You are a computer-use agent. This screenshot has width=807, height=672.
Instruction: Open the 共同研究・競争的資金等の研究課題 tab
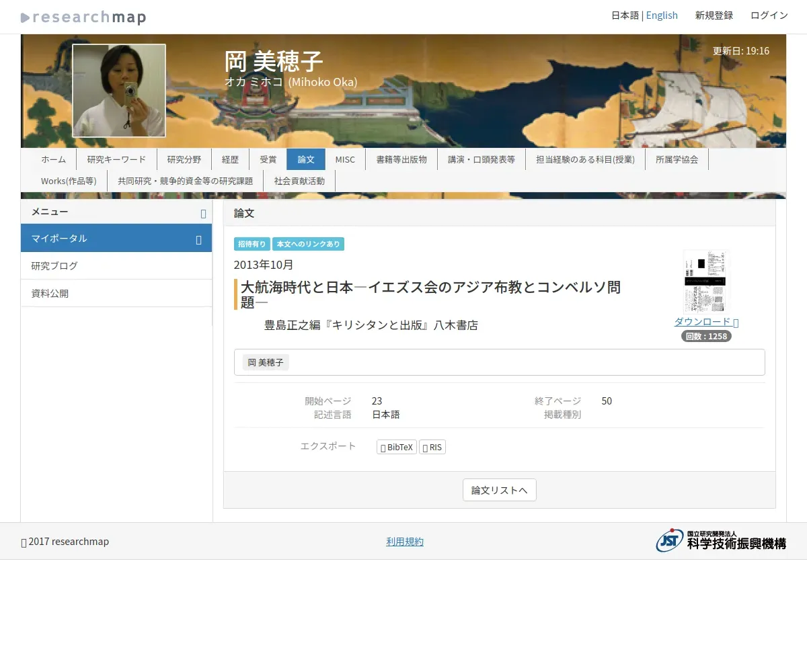pos(186,181)
